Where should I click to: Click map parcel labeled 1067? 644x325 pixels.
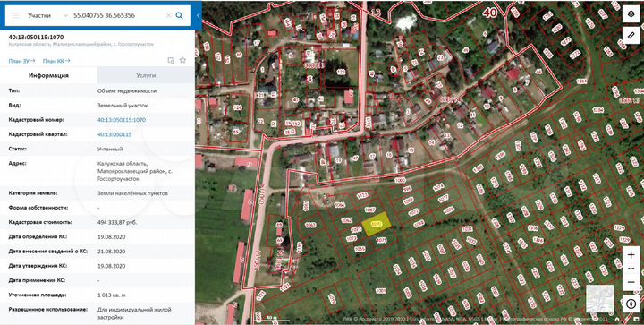tap(369, 210)
